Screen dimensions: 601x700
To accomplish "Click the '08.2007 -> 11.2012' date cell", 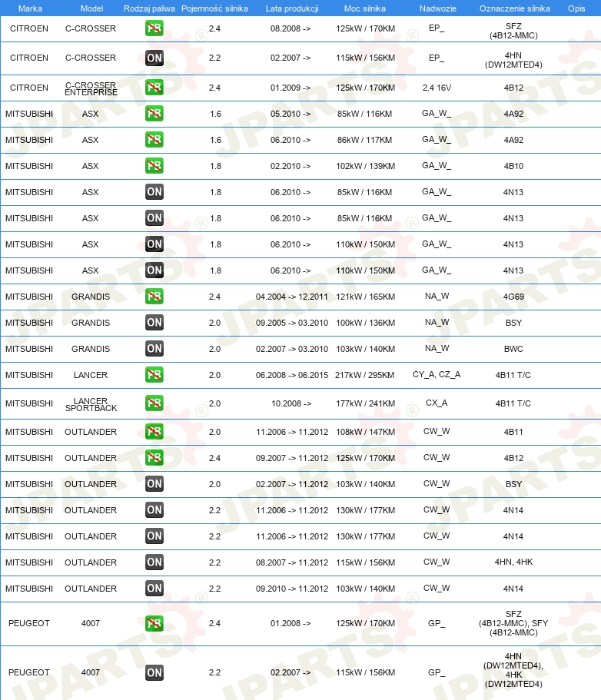I will click(291, 562).
